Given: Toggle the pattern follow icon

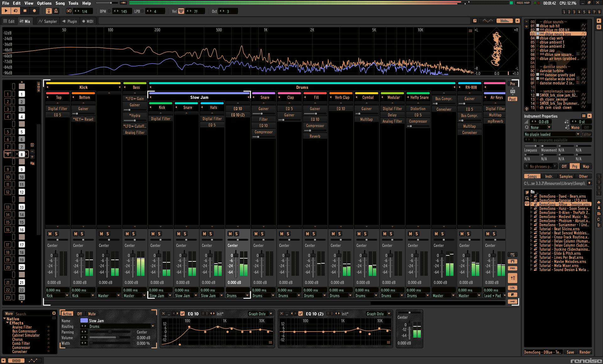Looking at the screenshot, I should [x=49, y=11].
